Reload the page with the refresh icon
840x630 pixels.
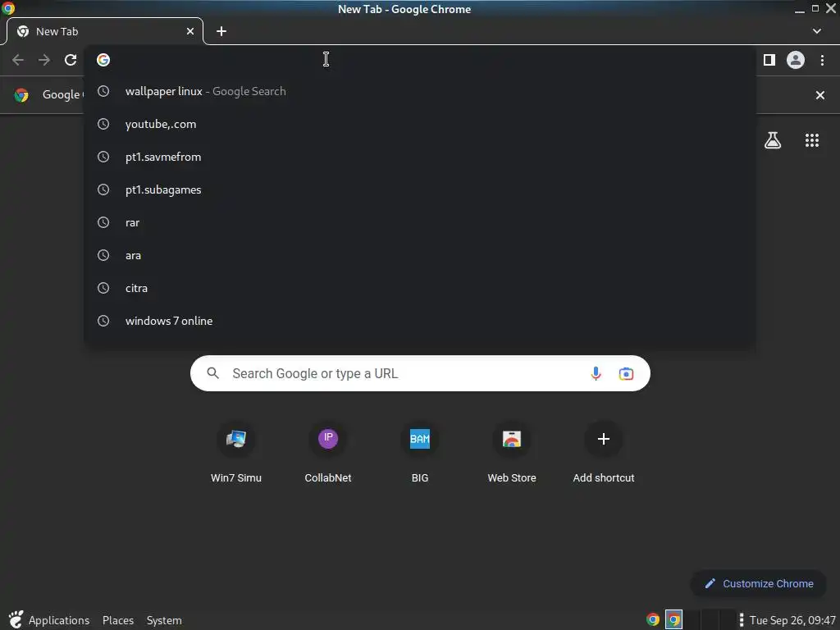pos(71,60)
